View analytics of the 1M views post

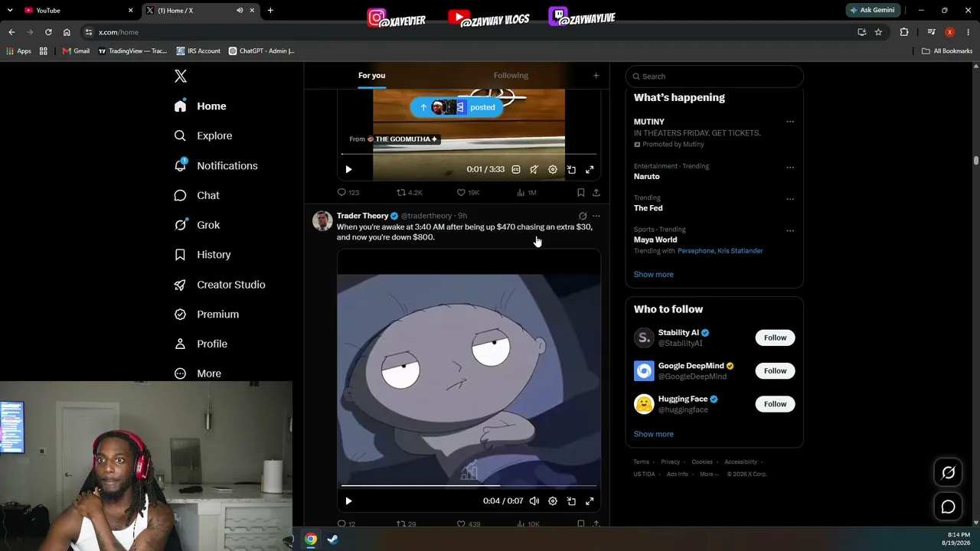[x=527, y=193]
